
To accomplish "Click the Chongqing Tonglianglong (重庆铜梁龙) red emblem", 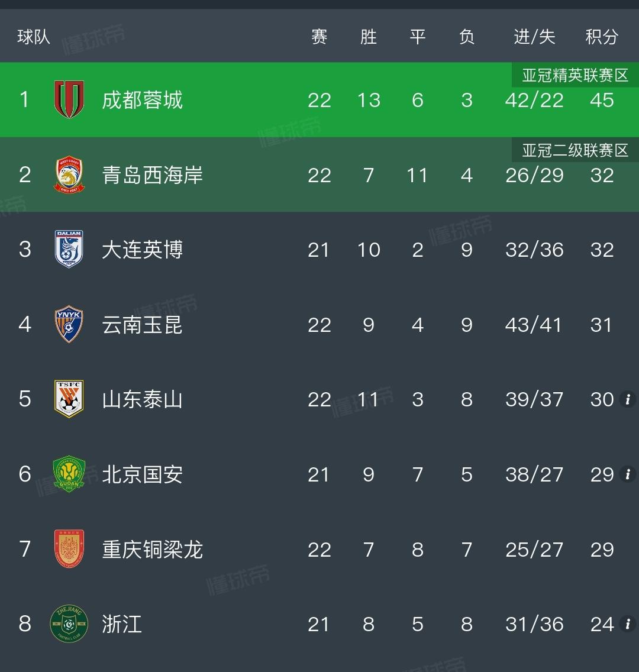I will point(69,548).
